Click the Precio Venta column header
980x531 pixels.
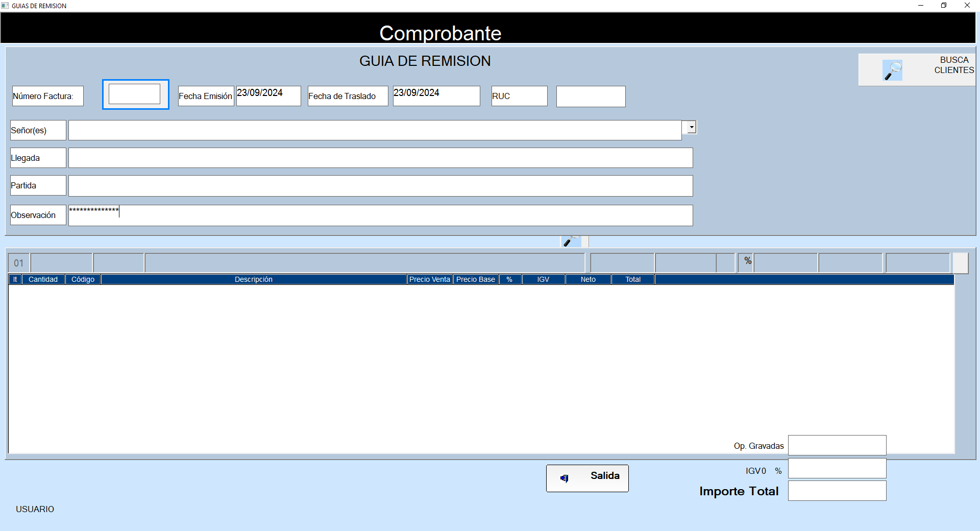click(429, 279)
